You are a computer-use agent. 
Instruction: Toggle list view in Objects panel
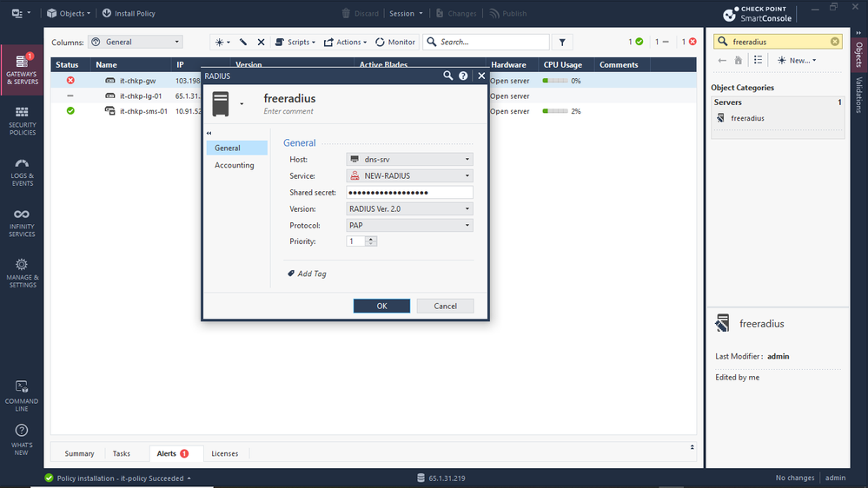(x=758, y=60)
